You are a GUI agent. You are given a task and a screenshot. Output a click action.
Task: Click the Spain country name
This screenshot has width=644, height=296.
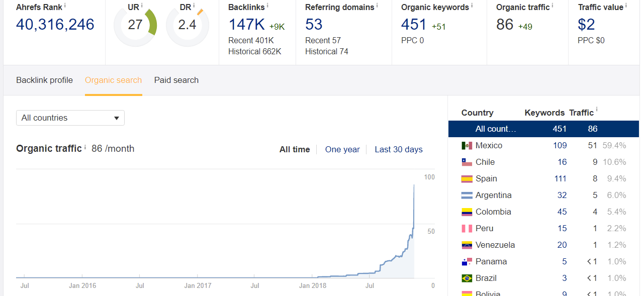coord(486,178)
